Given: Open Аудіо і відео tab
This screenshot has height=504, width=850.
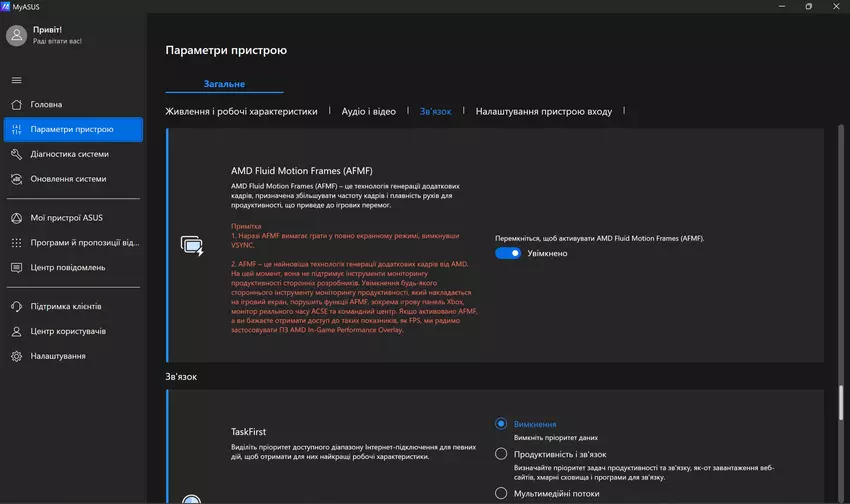Looking at the screenshot, I should [x=368, y=111].
